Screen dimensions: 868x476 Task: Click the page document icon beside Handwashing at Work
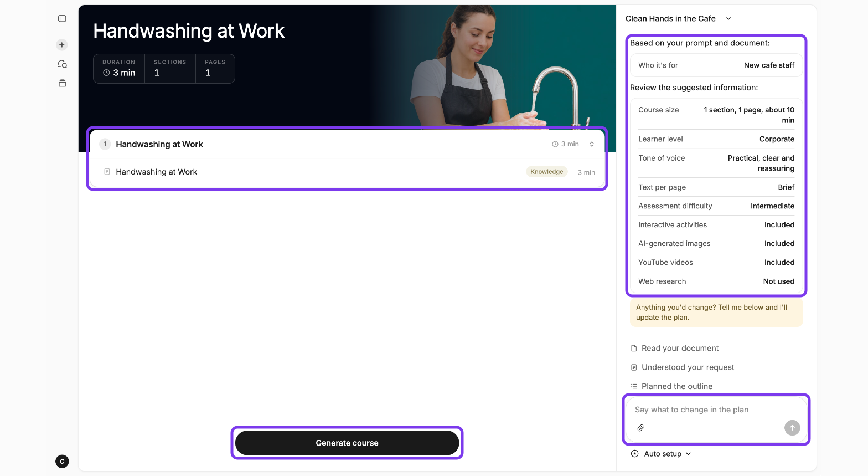click(x=107, y=172)
